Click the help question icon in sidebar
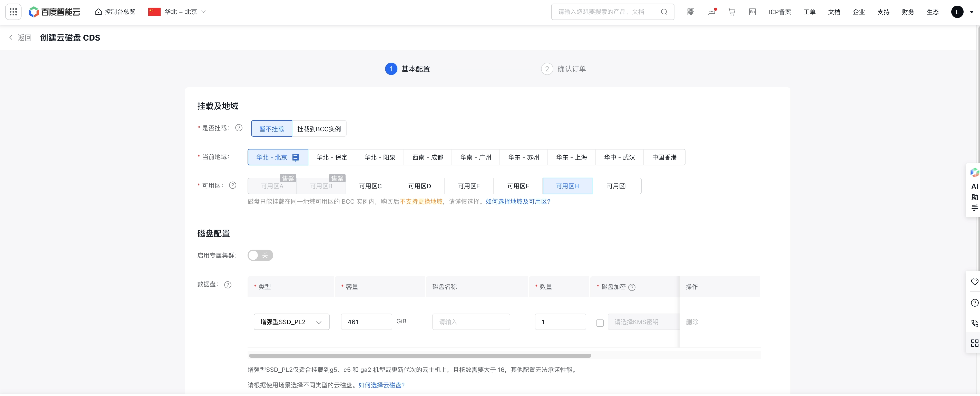 (x=974, y=303)
